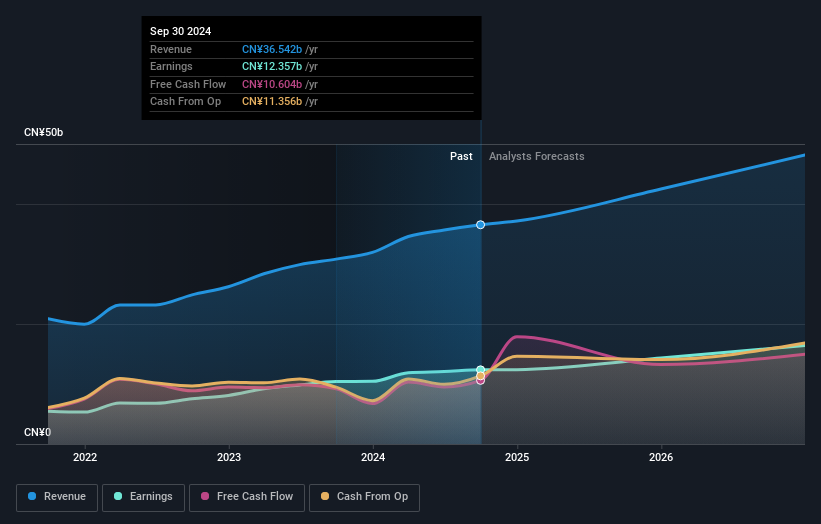The height and width of the screenshot is (524, 821).
Task: Click the CN¥12.357b earnings value
Action: tap(272, 66)
